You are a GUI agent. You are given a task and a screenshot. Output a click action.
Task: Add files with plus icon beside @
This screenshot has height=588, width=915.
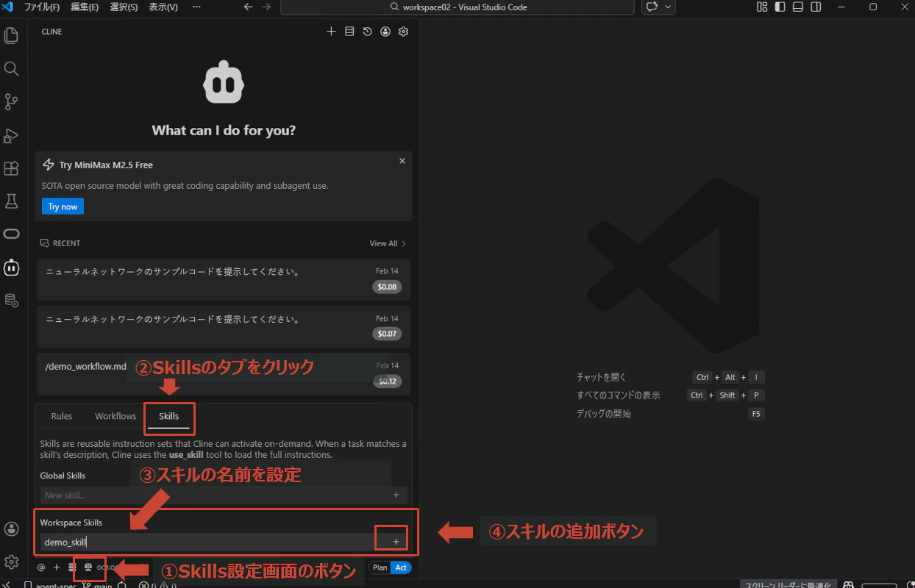tap(57, 567)
